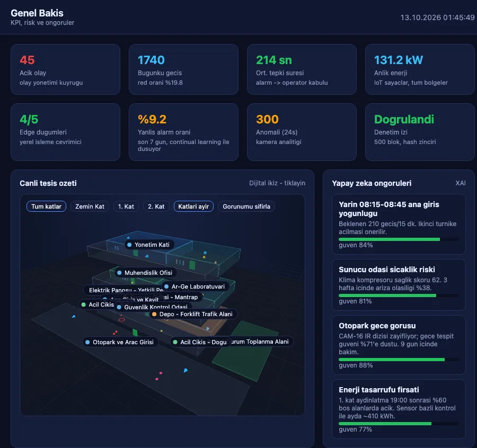Click the Toplanma Alani map label
This screenshot has width=477, height=448.
tap(262, 342)
